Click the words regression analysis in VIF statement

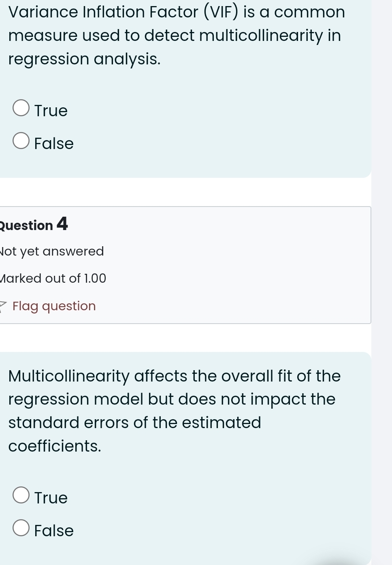coord(84,59)
